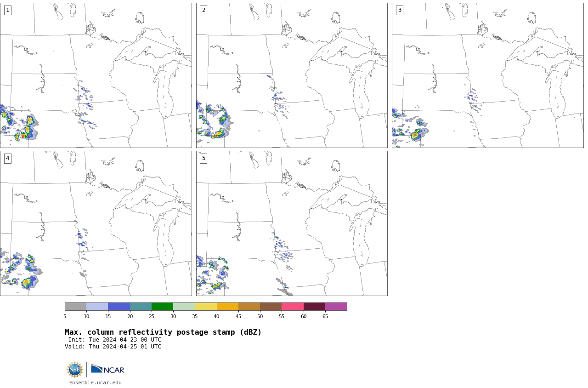This screenshot has height=388, width=588.
Task: Click the maroon 60-65 dBZ swatch
Action: coord(314,307)
